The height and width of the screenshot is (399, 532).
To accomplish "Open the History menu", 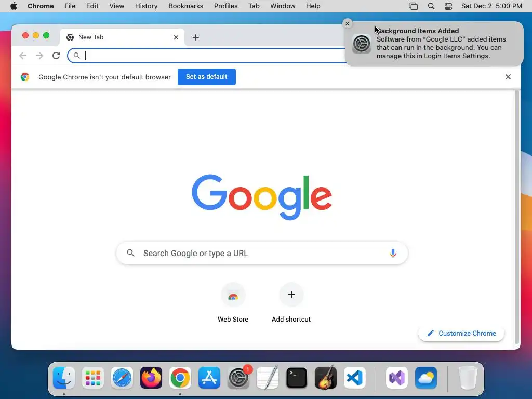I will 146,6.
